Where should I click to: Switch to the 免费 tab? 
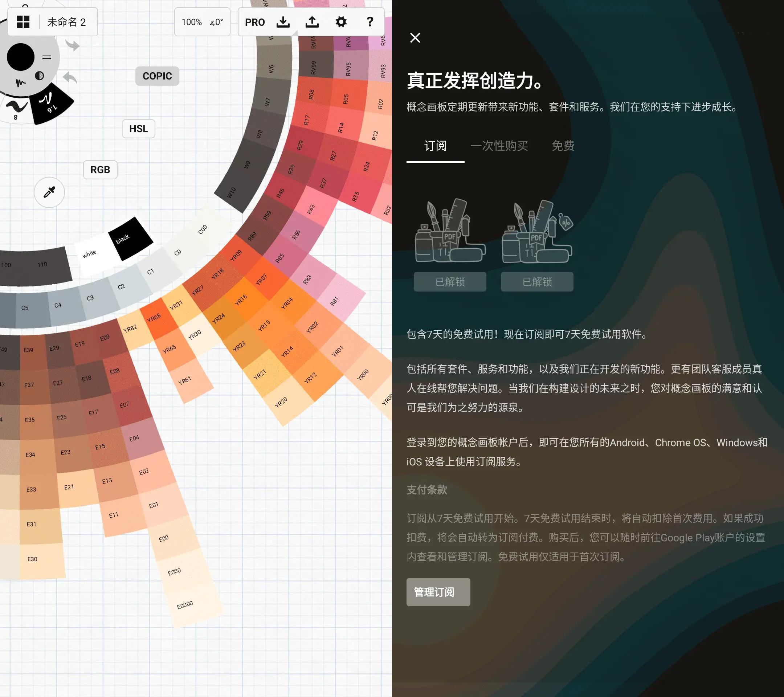(x=563, y=146)
